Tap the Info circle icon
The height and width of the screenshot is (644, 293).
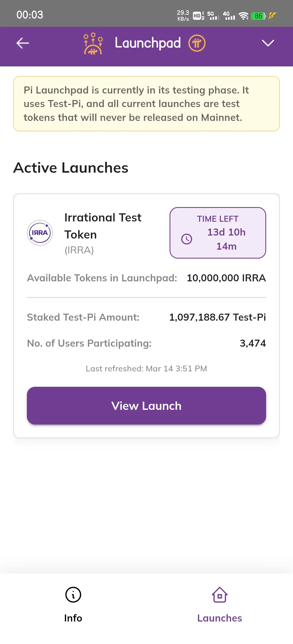click(x=73, y=595)
